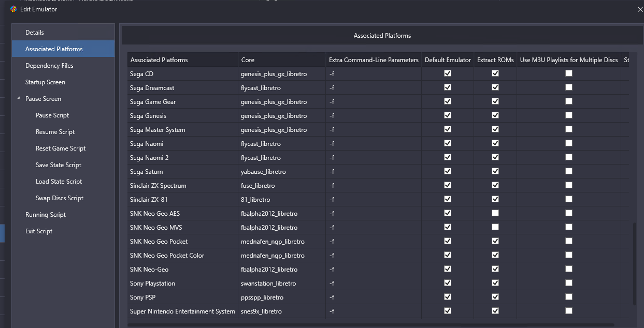Uncheck Default Emulator for Sega Genesis

tap(448, 115)
